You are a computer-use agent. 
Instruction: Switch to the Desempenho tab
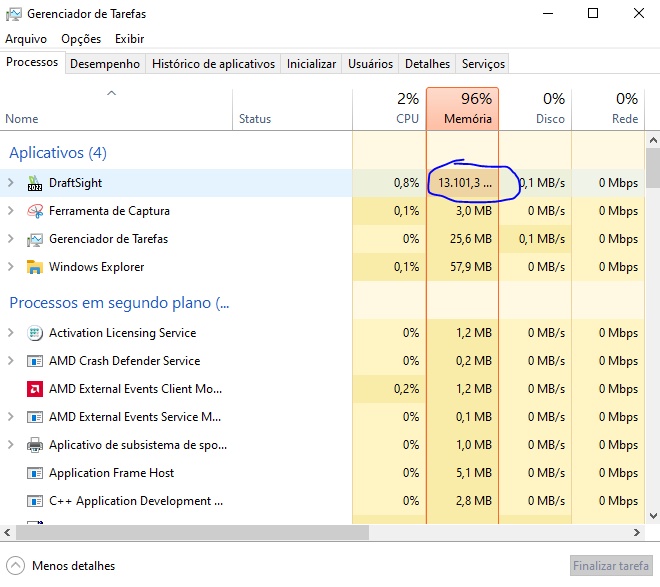click(x=105, y=64)
